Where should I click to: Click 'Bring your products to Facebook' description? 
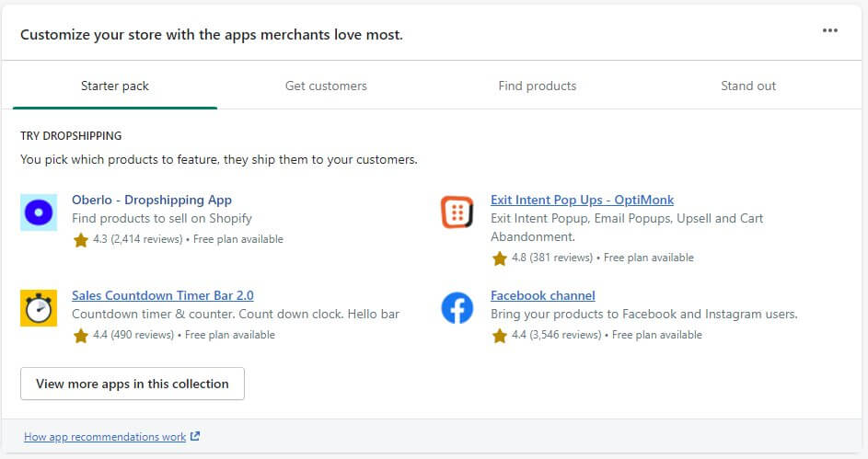pyautogui.click(x=643, y=314)
